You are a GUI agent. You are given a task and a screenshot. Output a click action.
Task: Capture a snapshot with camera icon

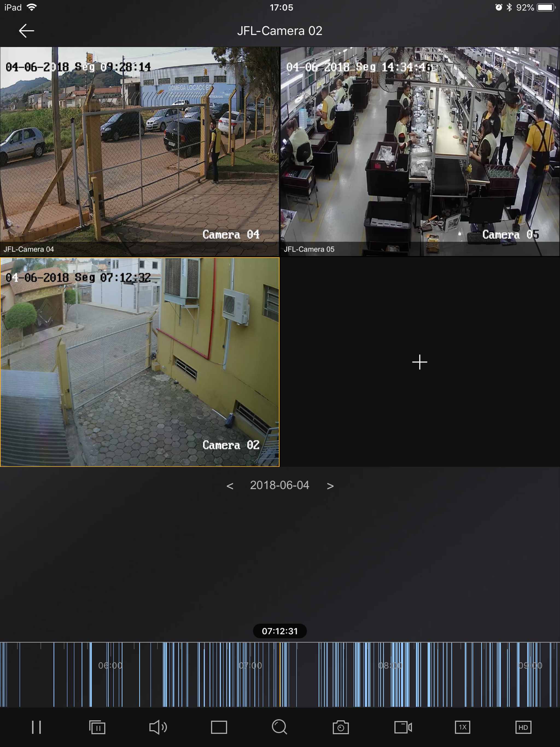point(340,727)
